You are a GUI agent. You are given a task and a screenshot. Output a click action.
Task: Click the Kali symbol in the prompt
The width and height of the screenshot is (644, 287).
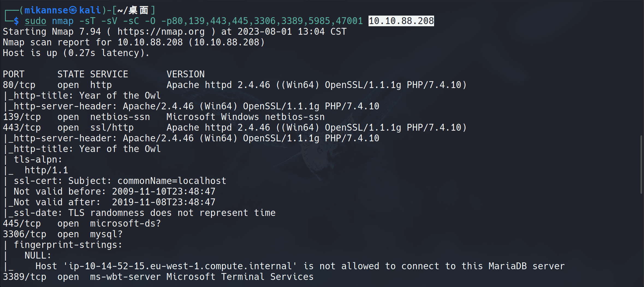[x=73, y=10]
